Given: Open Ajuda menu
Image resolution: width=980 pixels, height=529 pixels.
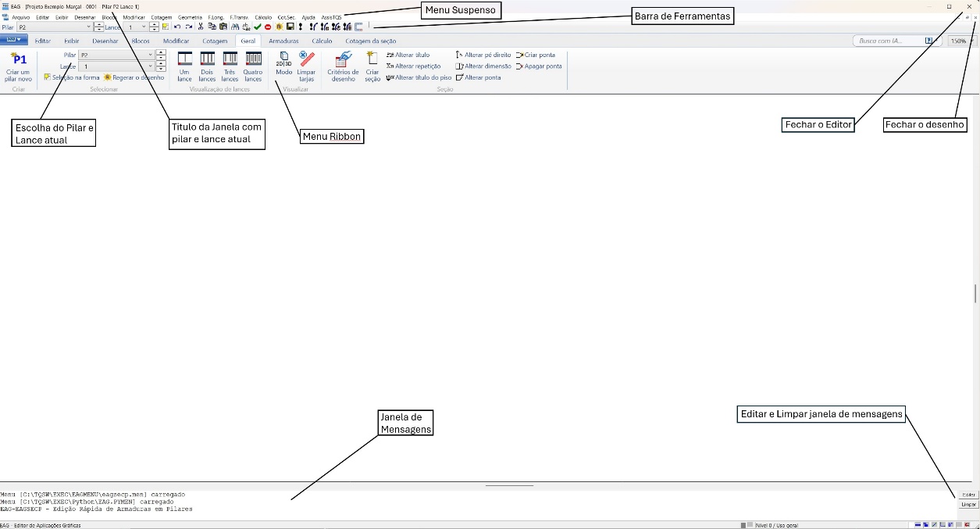Looking at the screenshot, I should click(308, 16).
